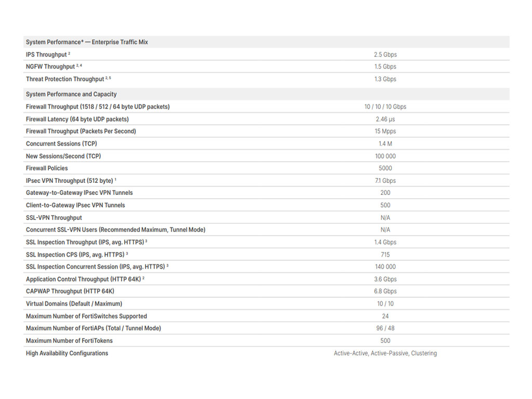Viewport: 532px width, 399px height.
Task: Click the Maximum Number of FortiSwitches Supported label
Action: (x=87, y=316)
